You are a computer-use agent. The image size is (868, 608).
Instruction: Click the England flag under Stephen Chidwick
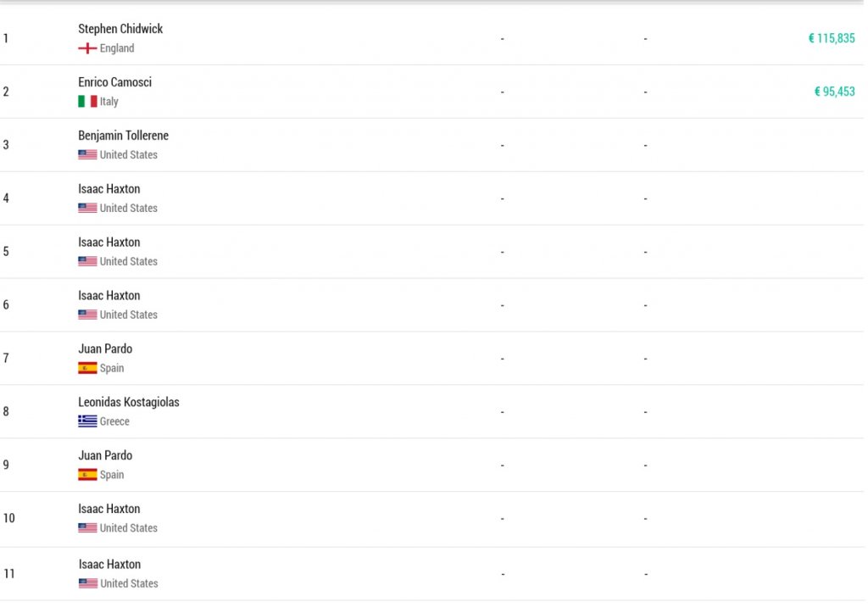coord(87,48)
